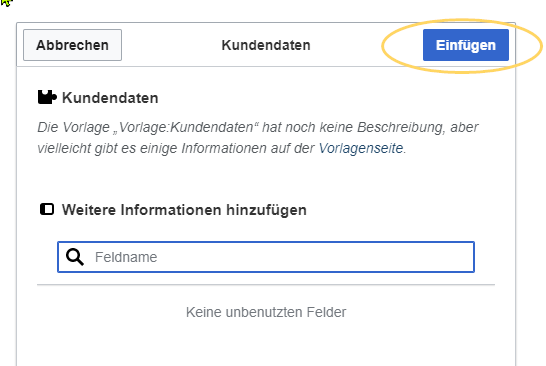Click empty area below Keine unbenutzten Felder
Viewport: 546px width, 366px height.
[x=266, y=345]
